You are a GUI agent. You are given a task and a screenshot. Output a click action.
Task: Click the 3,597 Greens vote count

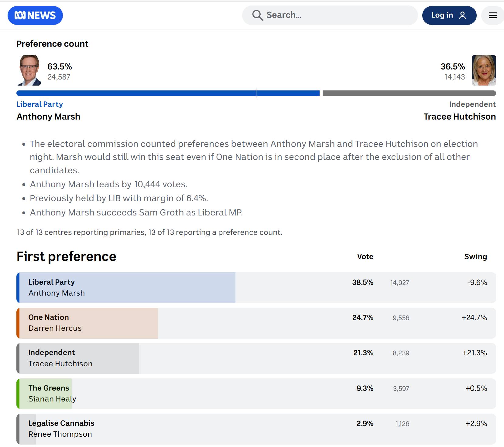pyautogui.click(x=401, y=389)
